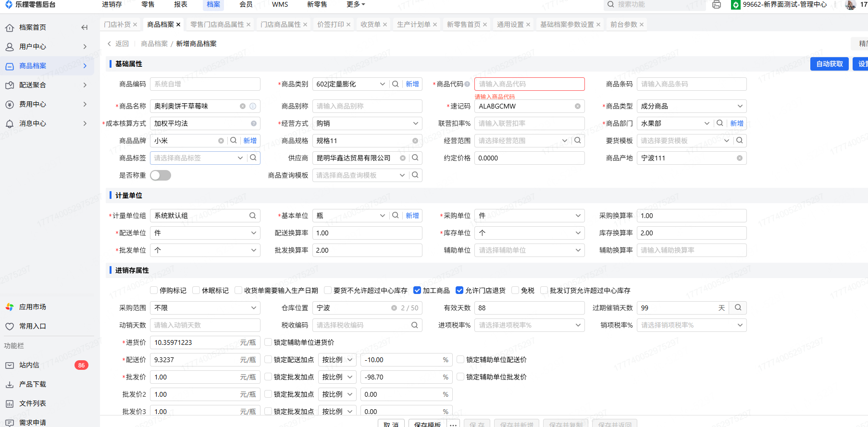This screenshot has height=427, width=868.
Task: Toggle the 是否称重 switch
Action: point(161,175)
